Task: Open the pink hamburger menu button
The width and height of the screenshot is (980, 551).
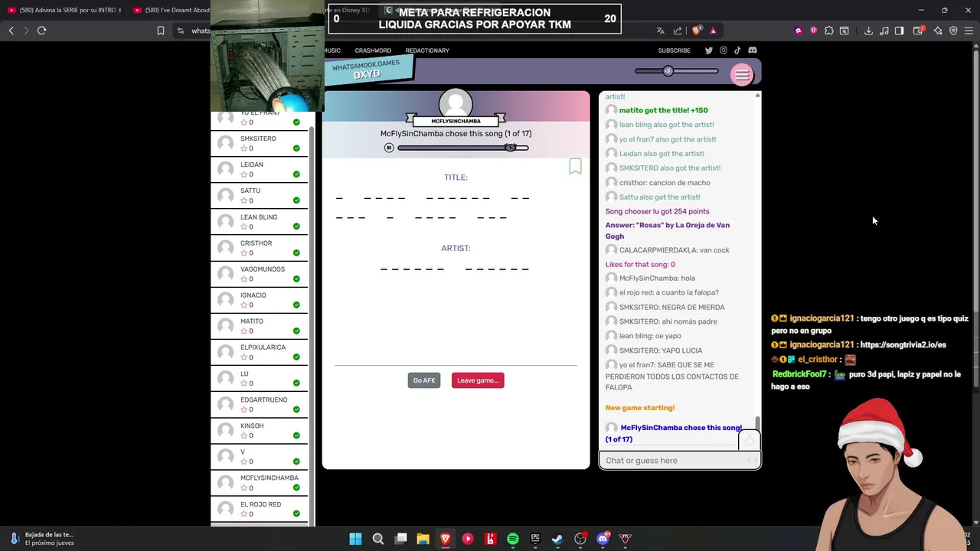Action: (x=741, y=74)
